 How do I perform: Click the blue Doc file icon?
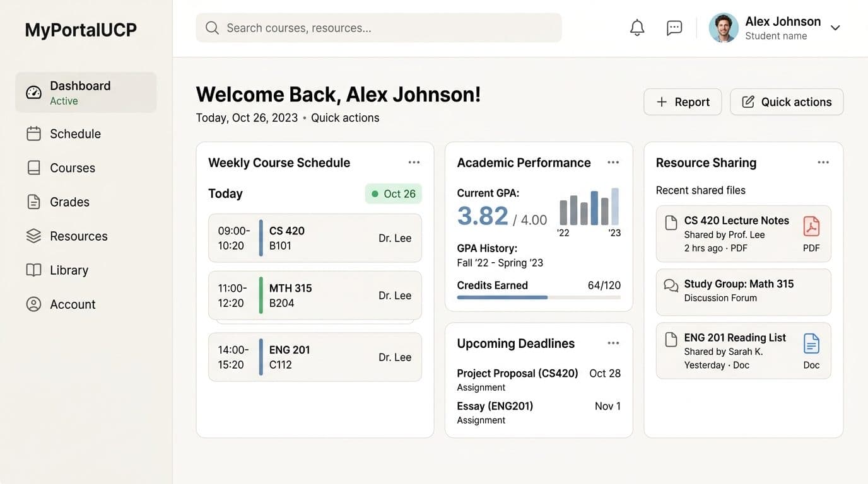(x=811, y=344)
